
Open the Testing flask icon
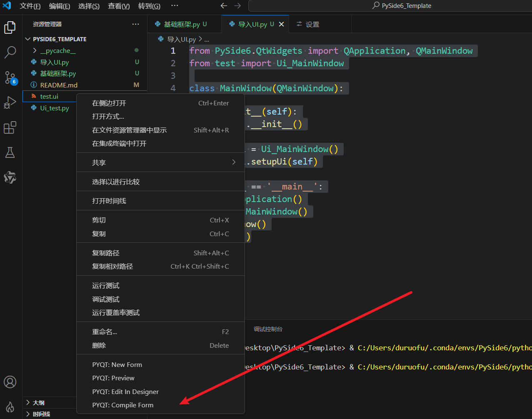(10, 152)
